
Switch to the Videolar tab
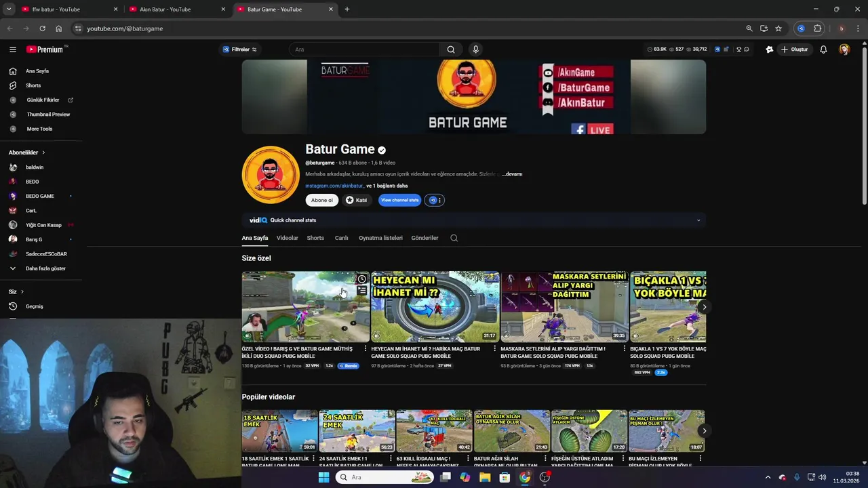click(288, 238)
